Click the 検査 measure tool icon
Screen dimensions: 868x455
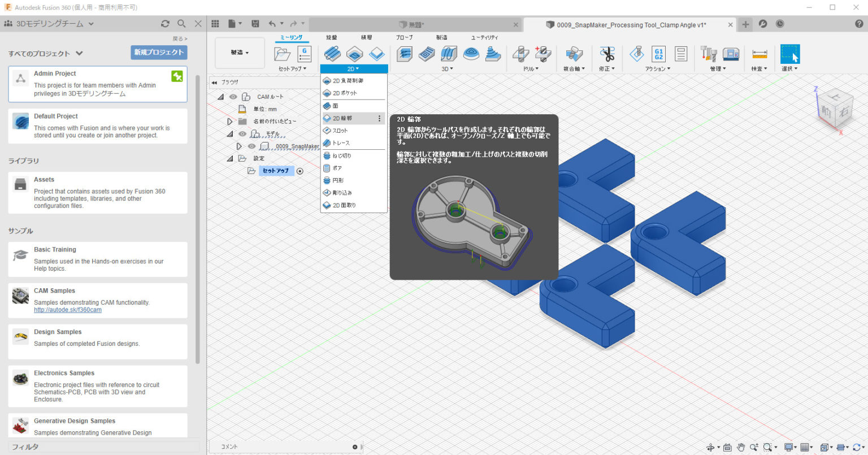click(759, 54)
